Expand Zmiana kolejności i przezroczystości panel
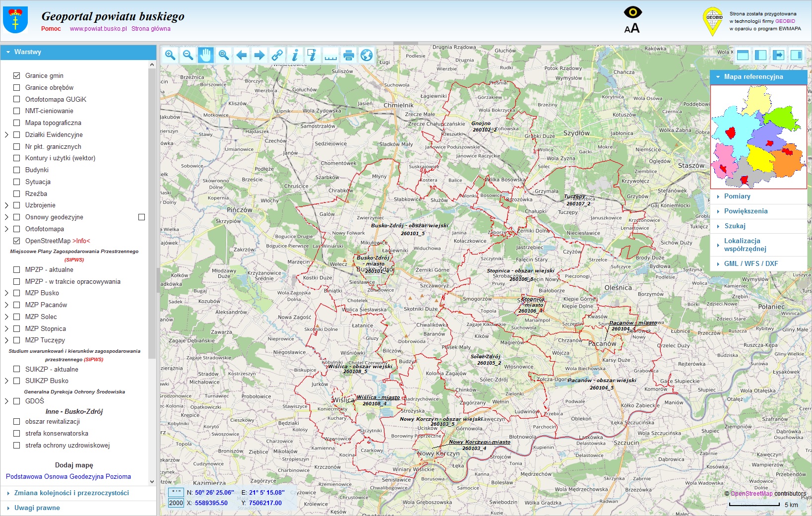This screenshot has width=812, height=516. click(x=71, y=493)
